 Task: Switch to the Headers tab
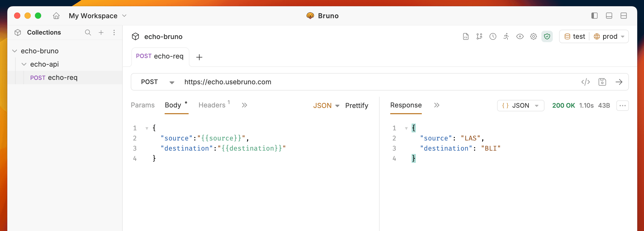pos(212,105)
